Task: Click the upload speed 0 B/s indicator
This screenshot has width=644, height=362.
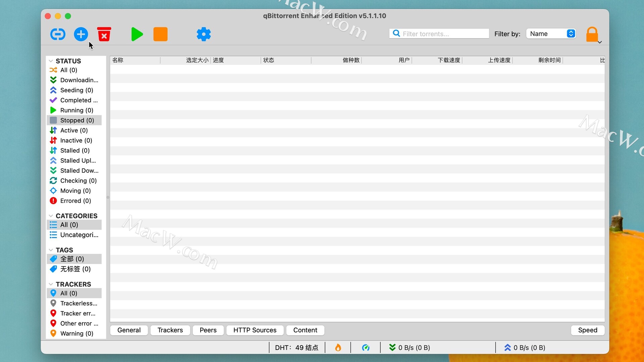Action: click(525, 348)
